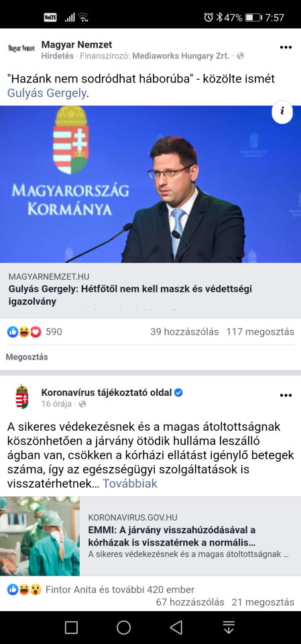Open the Gulyás Gergely press photo
301x644 pixels.
tap(150, 184)
